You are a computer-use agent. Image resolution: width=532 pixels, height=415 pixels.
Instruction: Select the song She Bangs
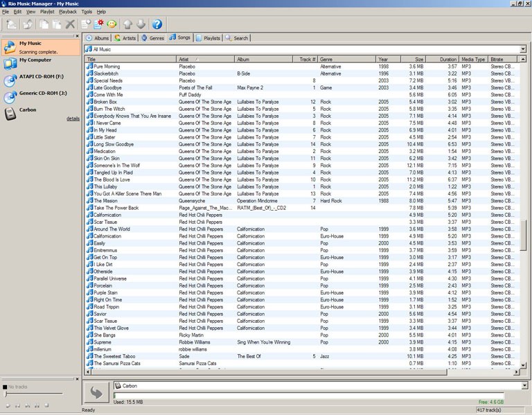pos(302,335)
